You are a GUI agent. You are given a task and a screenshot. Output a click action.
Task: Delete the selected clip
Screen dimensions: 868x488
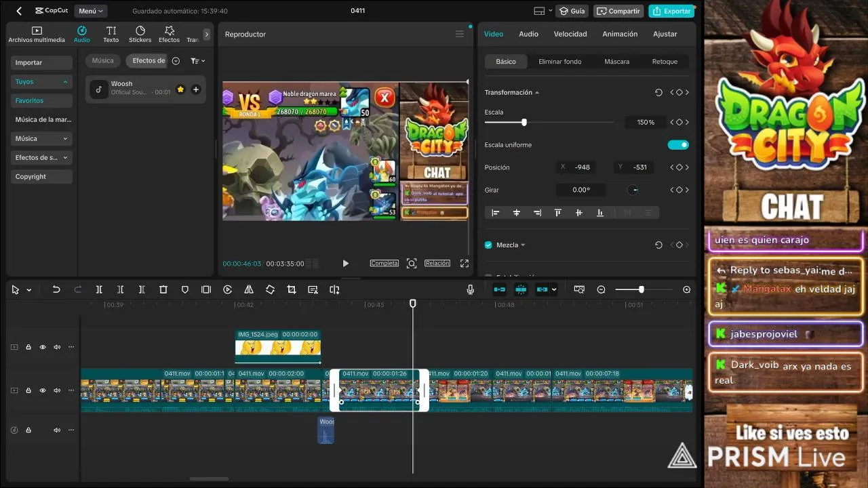[x=163, y=289]
